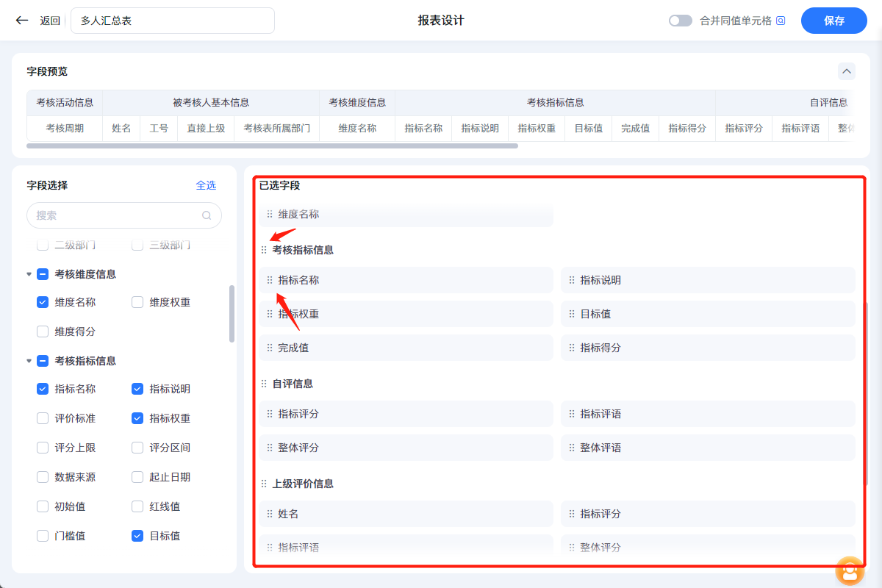
Task: Click the drag handle next to 完成值
Action: [x=268, y=347]
